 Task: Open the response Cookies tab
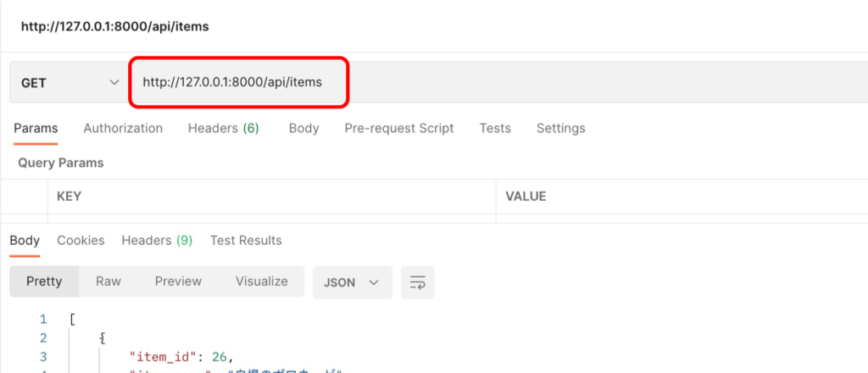point(81,240)
